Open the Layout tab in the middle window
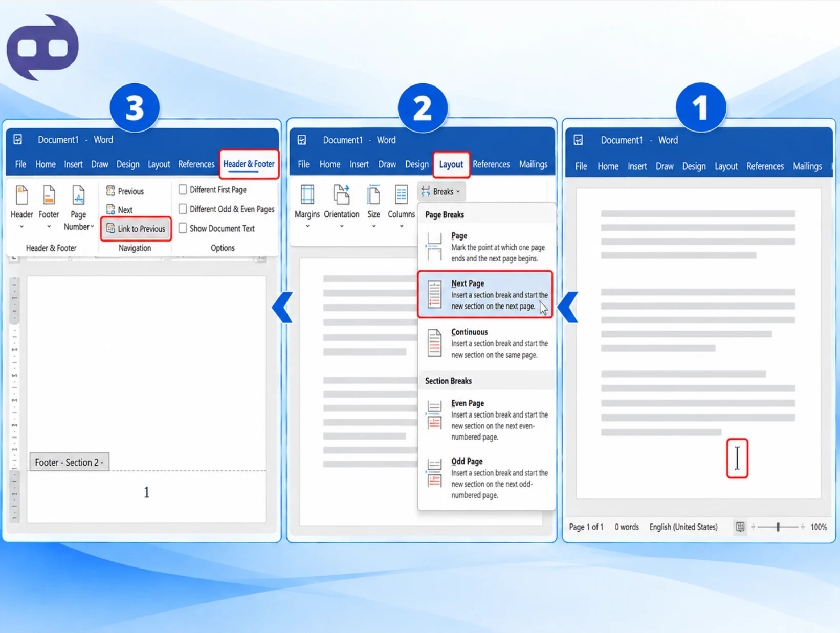This screenshot has width=840, height=633. [x=451, y=165]
